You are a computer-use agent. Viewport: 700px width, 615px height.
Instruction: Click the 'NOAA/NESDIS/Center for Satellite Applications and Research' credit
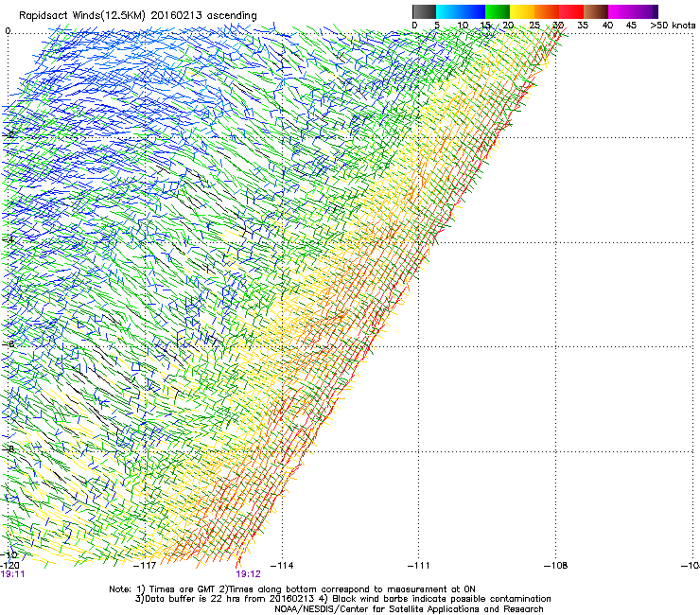[409, 609]
